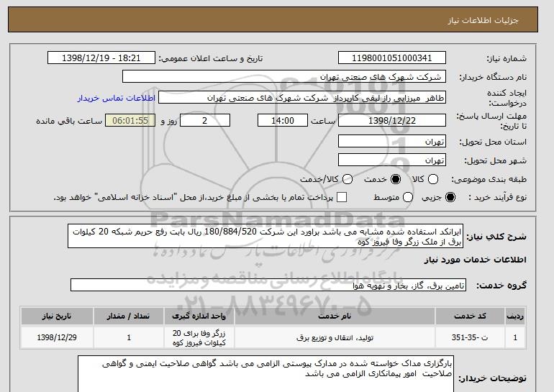Click the نام خدمت column header
The image size is (554, 392).
point(335,316)
